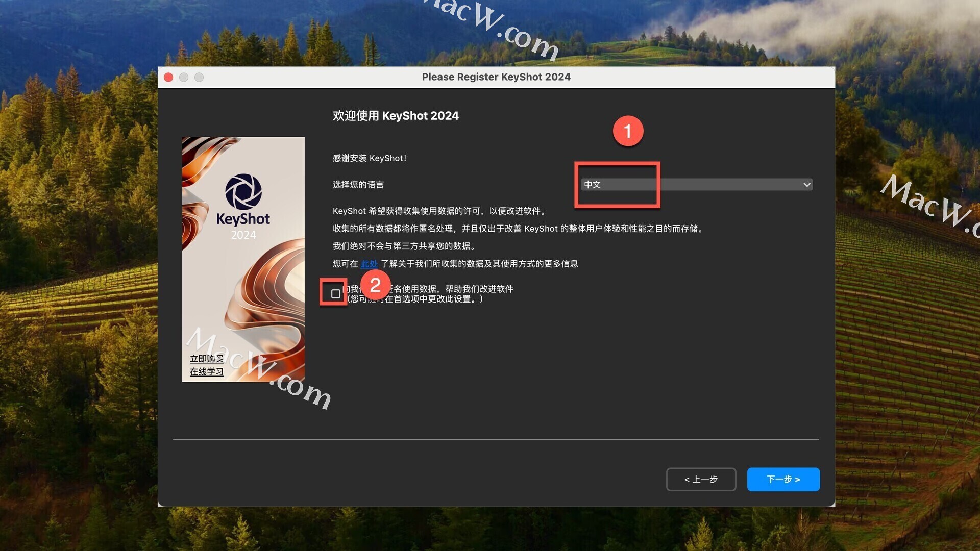This screenshot has height=551, width=980.
Task: Open the 此处 data info link
Action: click(369, 264)
